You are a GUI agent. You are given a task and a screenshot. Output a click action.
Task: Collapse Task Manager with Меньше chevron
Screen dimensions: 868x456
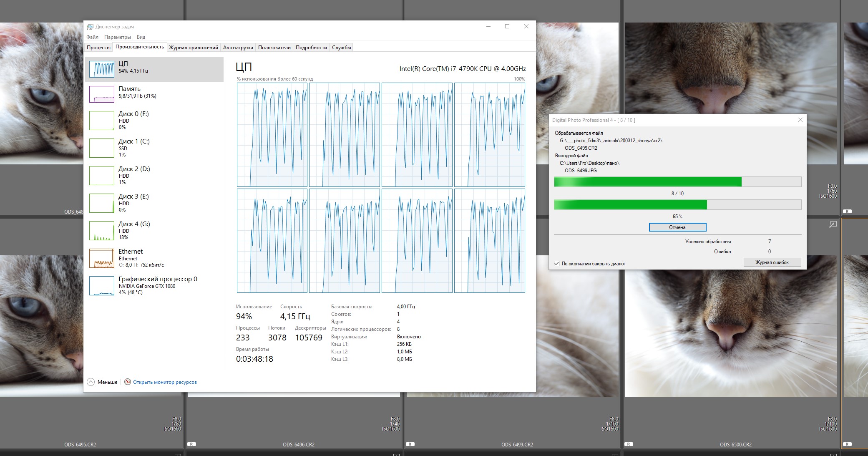(x=91, y=382)
